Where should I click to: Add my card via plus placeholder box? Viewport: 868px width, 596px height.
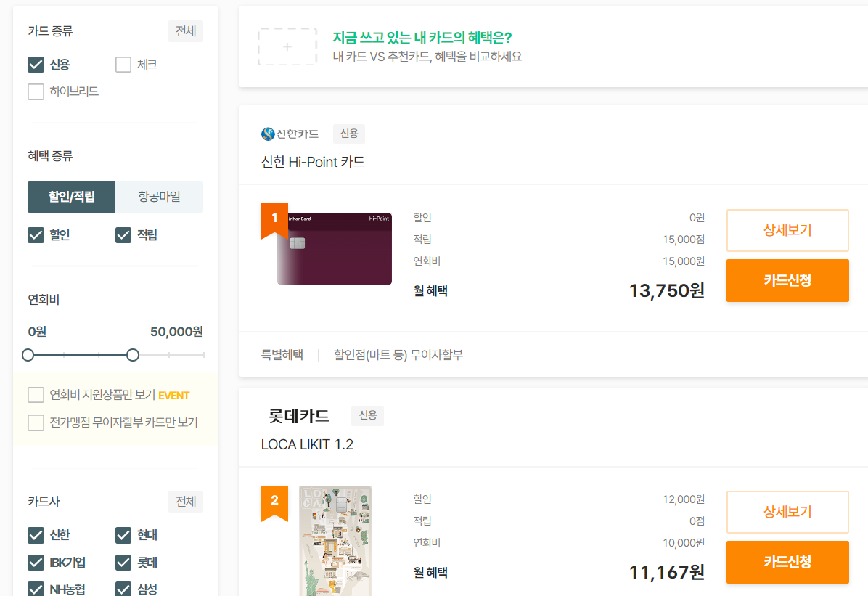(287, 46)
